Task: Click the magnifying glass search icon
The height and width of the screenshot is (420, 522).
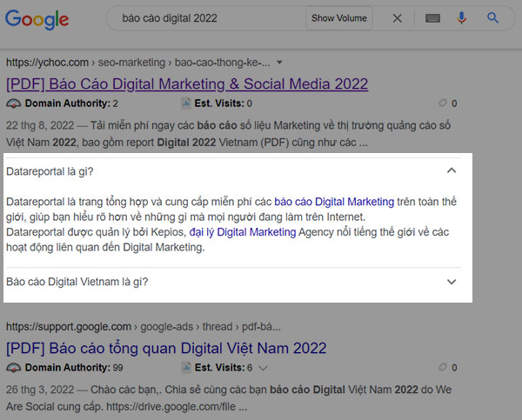Action: (x=492, y=17)
